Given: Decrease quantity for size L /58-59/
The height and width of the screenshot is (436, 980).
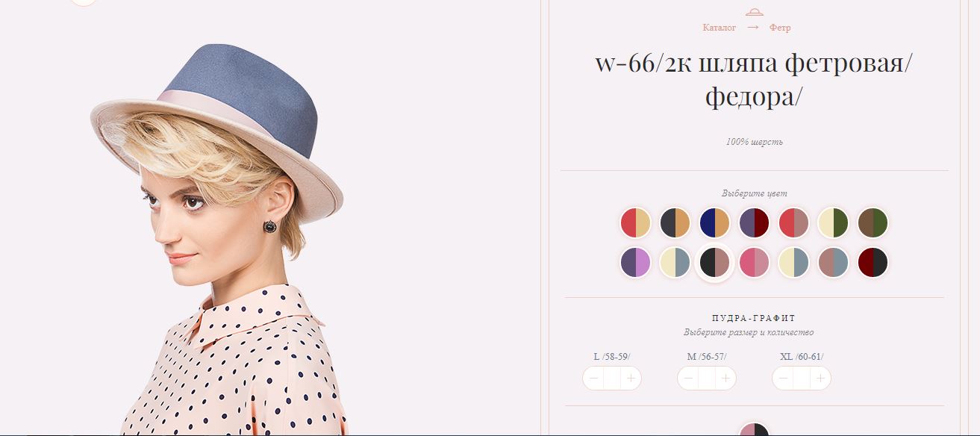Looking at the screenshot, I should (593, 379).
